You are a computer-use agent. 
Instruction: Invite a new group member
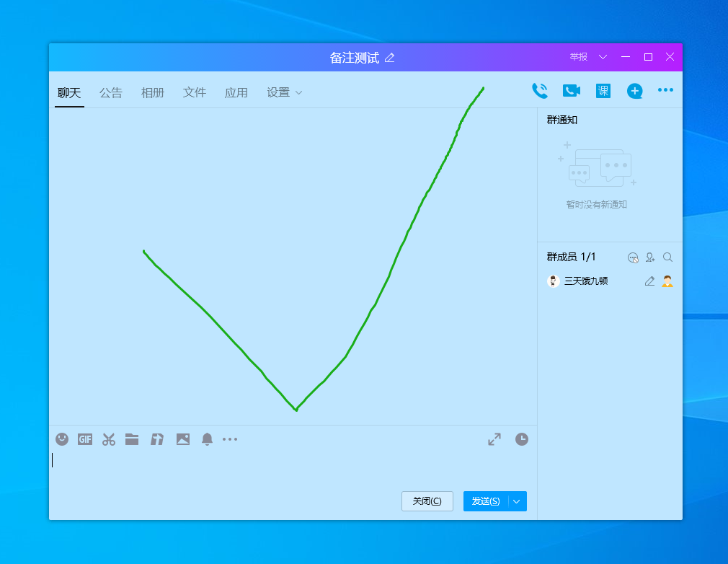tap(650, 257)
